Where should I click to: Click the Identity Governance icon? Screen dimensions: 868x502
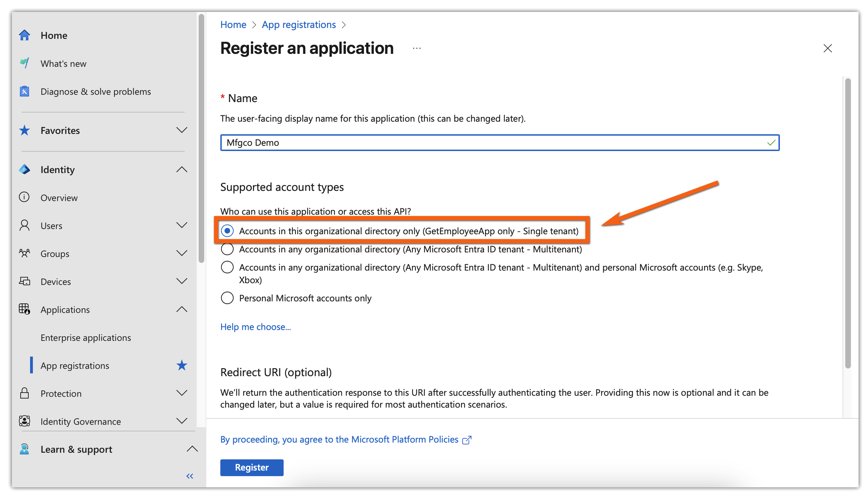tap(24, 421)
